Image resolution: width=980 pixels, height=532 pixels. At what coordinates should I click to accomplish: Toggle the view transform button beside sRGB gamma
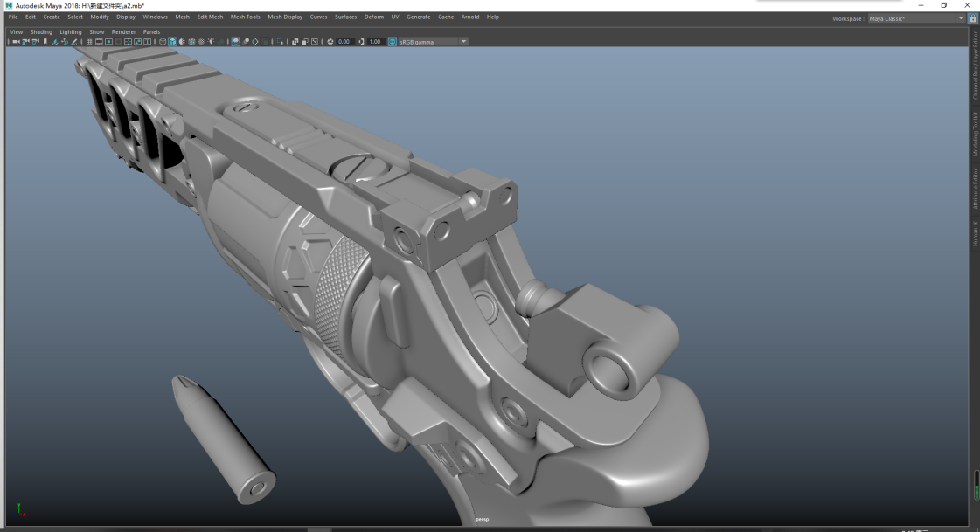pos(392,42)
